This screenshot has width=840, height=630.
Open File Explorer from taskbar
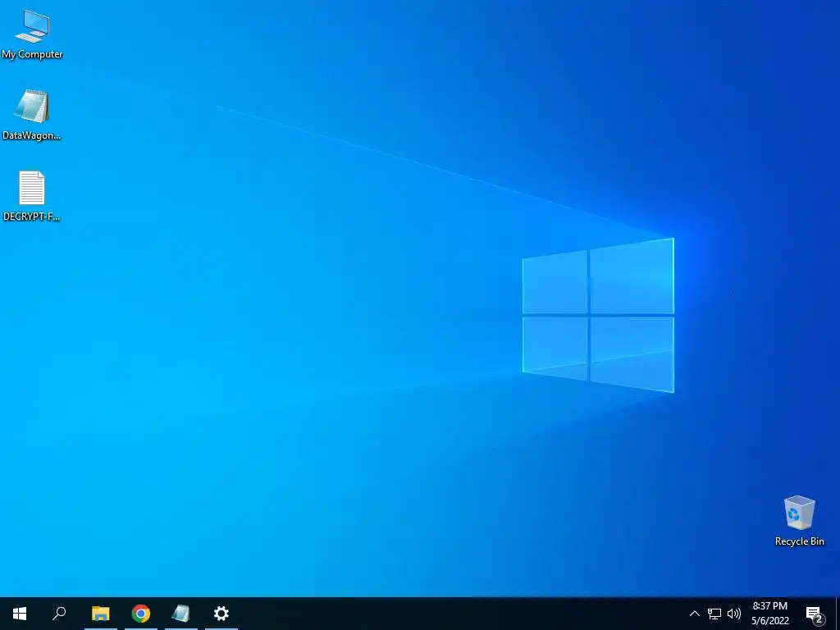point(101,614)
